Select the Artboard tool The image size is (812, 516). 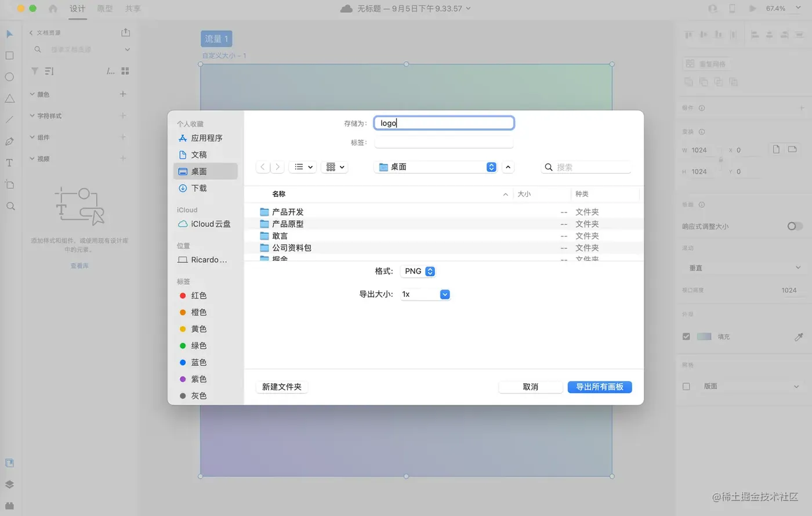9,185
